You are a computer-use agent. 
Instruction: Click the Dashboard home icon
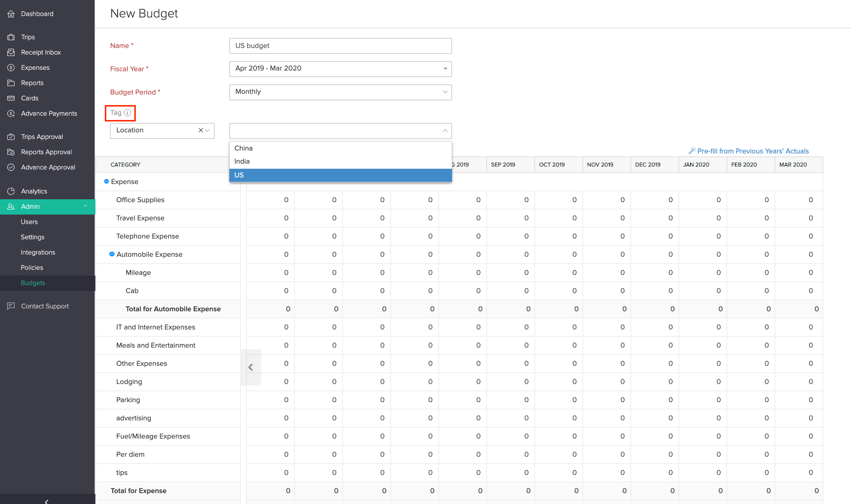click(x=11, y=14)
